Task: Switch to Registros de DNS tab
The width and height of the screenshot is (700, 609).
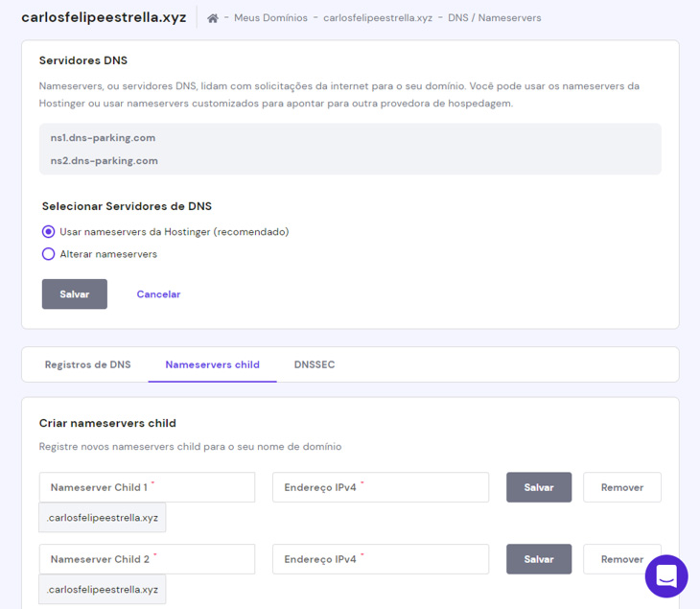Action: [88, 364]
